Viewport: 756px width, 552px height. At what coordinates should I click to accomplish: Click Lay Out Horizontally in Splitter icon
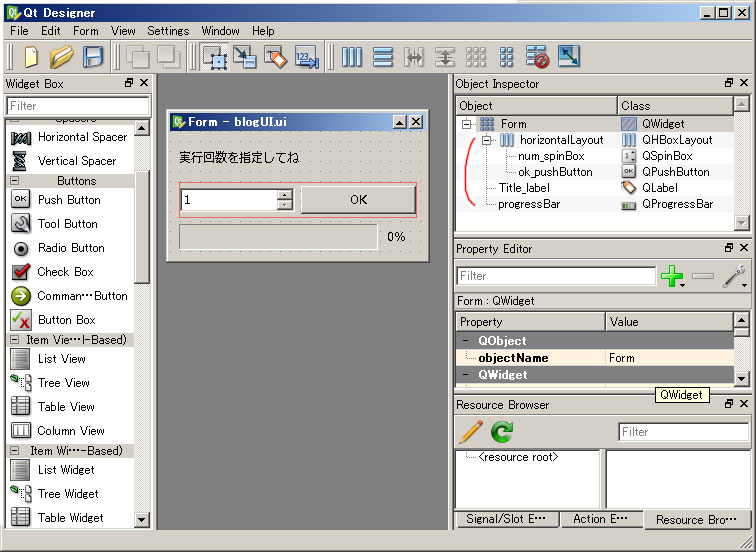point(414,57)
